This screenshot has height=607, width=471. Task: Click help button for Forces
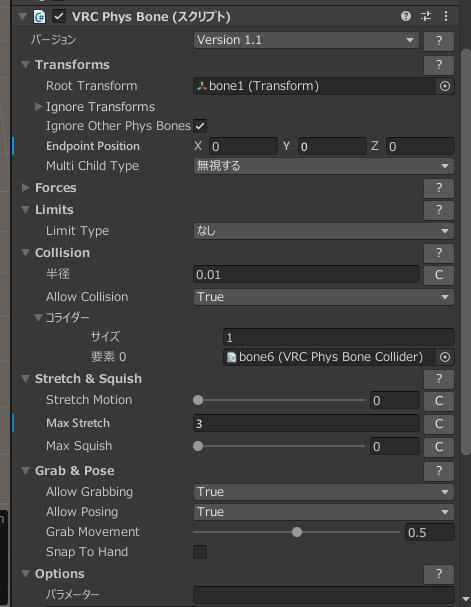coord(439,188)
